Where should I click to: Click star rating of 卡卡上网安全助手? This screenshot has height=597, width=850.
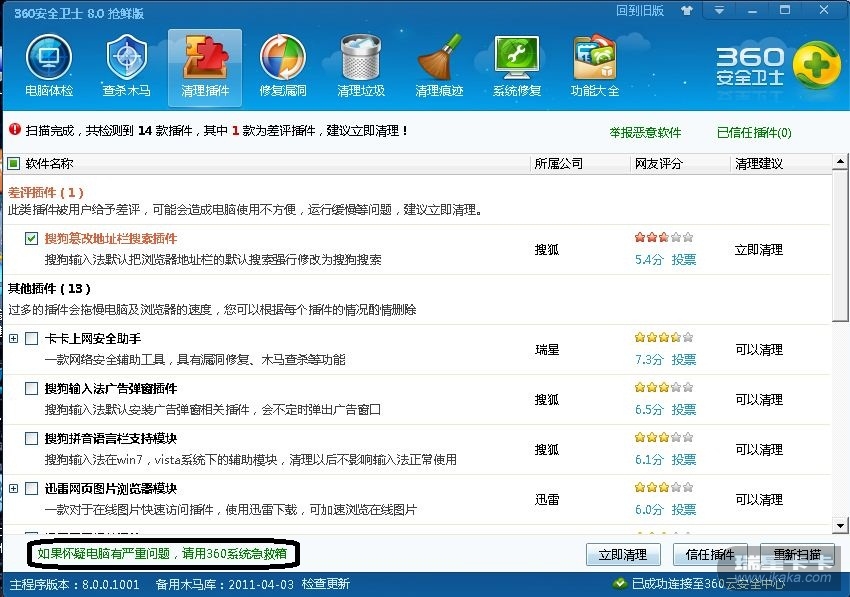(x=664, y=337)
